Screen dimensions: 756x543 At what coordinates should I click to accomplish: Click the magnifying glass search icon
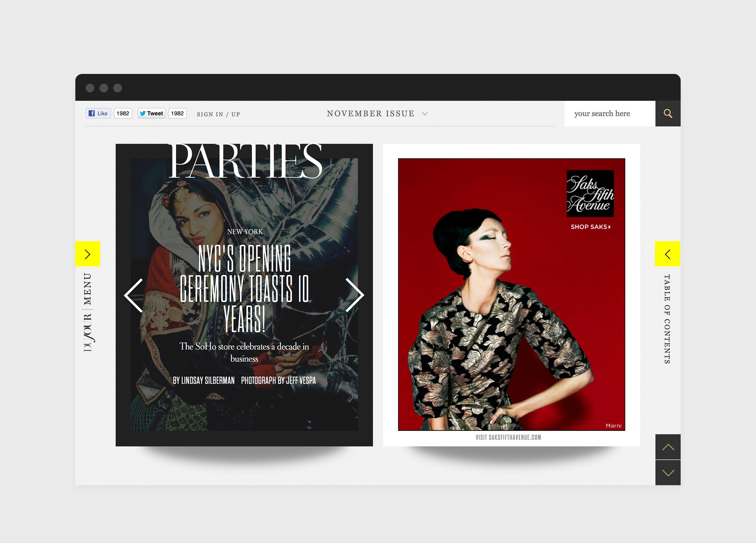coord(668,114)
